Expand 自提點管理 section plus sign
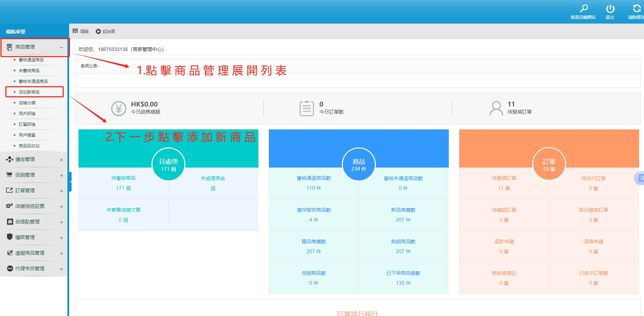 61,222
